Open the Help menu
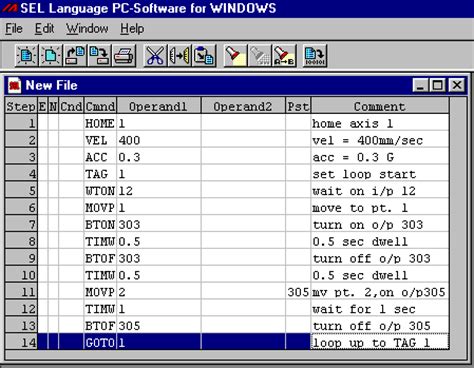Image resolution: width=474 pixels, height=368 pixels. click(132, 29)
